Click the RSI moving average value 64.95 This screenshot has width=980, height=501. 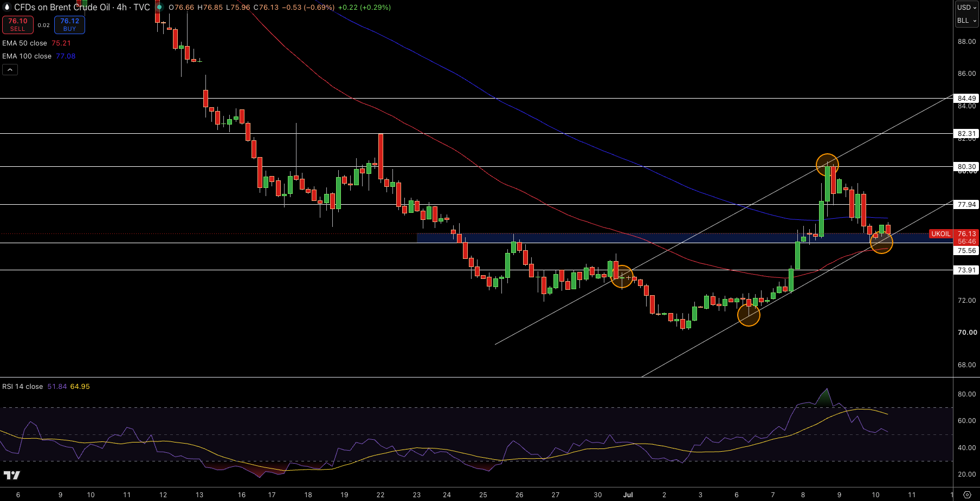[x=80, y=386]
